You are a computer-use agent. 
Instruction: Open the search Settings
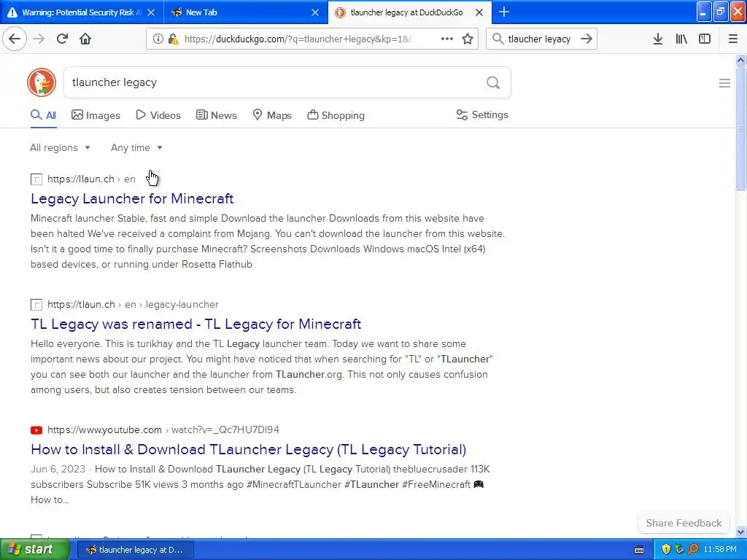pyautogui.click(x=482, y=114)
